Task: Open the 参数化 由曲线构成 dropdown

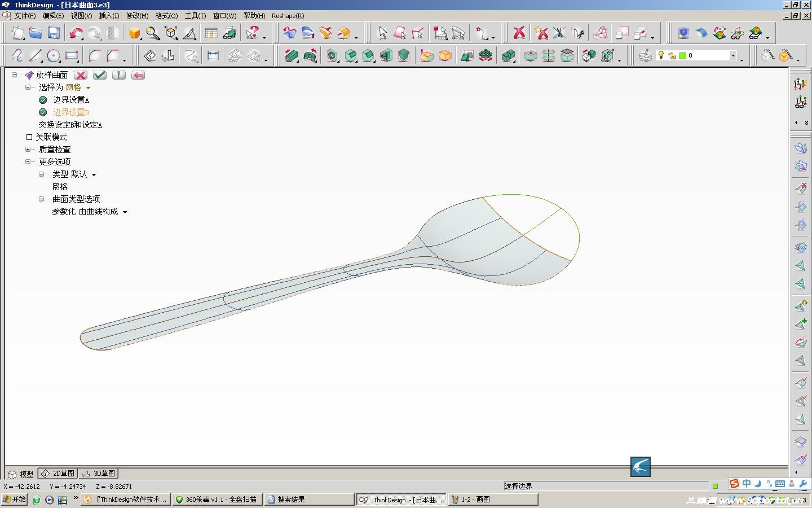Action: pos(125,212)
